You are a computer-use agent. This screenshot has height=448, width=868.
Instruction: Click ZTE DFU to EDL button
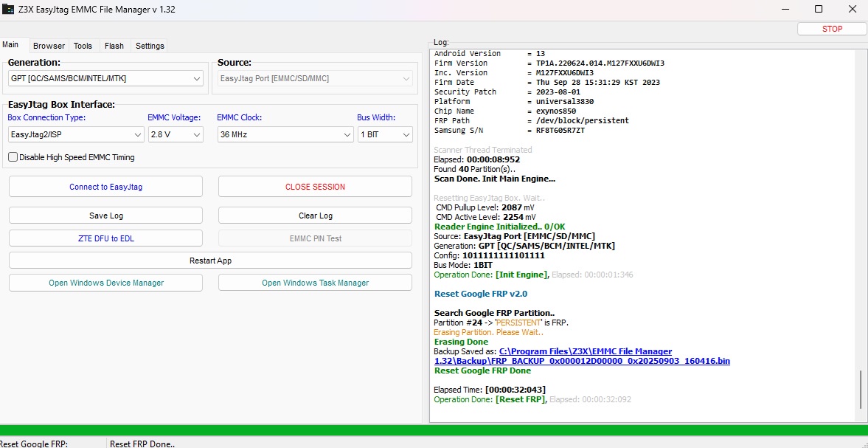pyautogui.click(x=105, y=238)
